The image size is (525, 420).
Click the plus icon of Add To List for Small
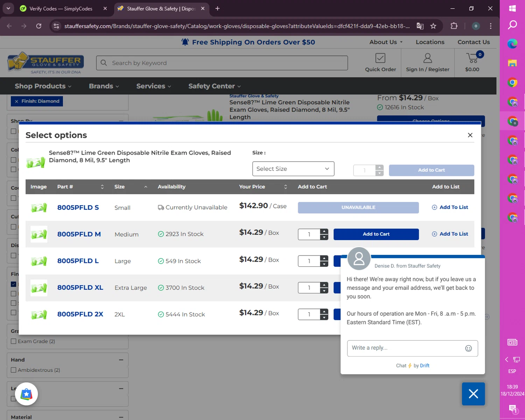point(434,207)
